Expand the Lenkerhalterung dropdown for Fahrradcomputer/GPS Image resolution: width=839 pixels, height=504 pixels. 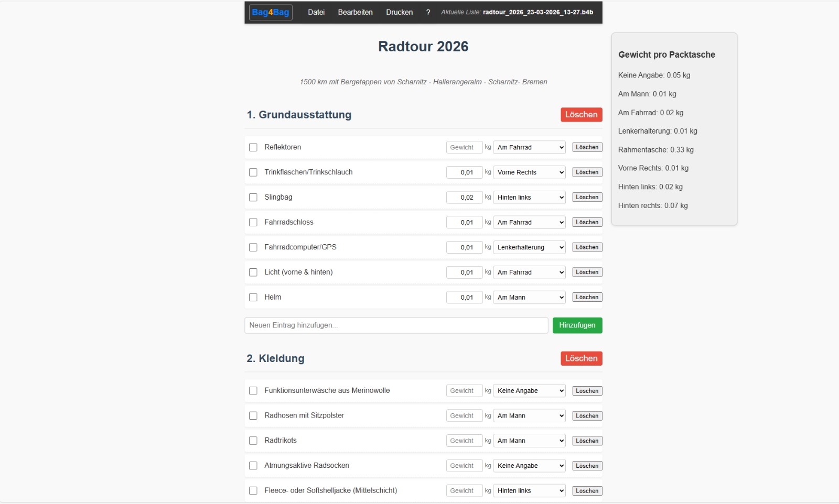(529, 247)
